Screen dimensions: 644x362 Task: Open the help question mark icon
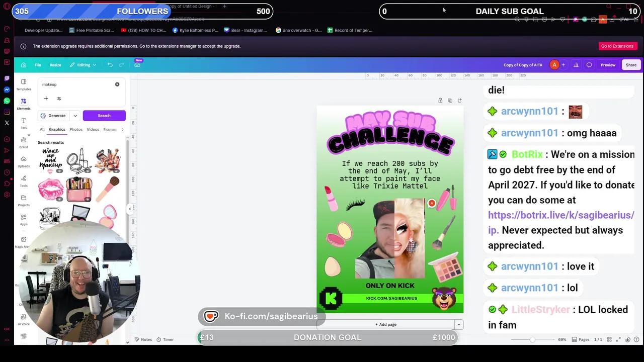636,339
